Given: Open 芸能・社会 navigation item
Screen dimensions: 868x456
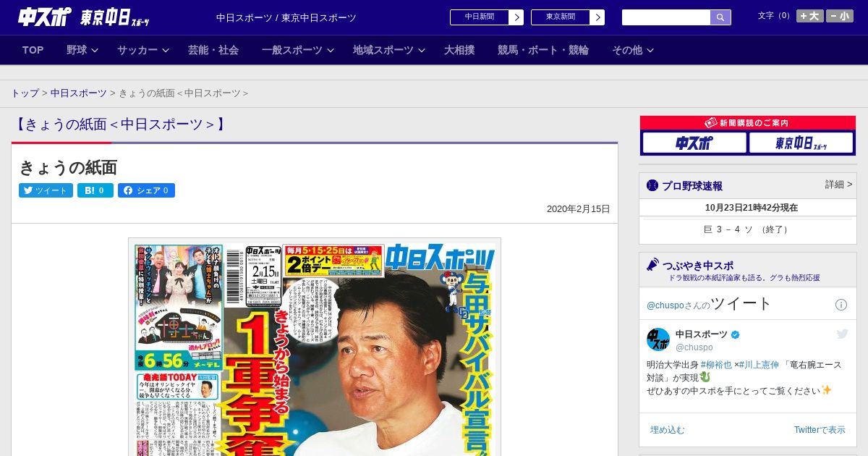Looking at the screenshot, I should 213,50.
